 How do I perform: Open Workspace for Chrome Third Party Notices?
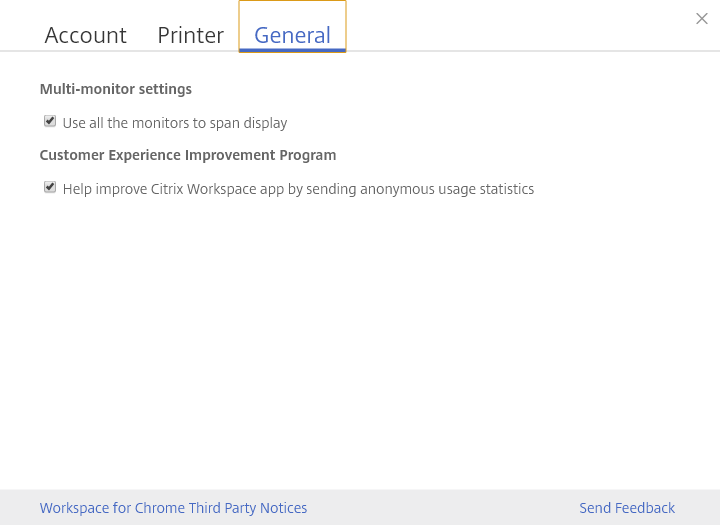point(173,508)
